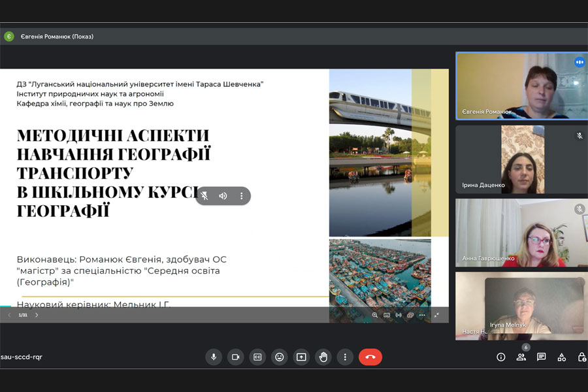The image size is (588, 392).
Task: Turn on closed captions
Action: coord(257,357)
